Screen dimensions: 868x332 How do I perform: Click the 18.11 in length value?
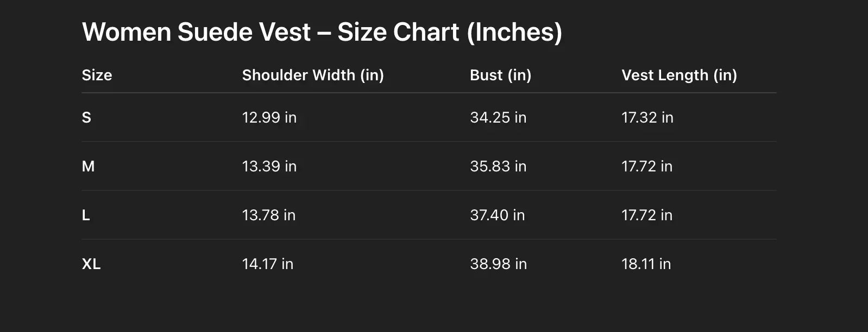[646, 264]
